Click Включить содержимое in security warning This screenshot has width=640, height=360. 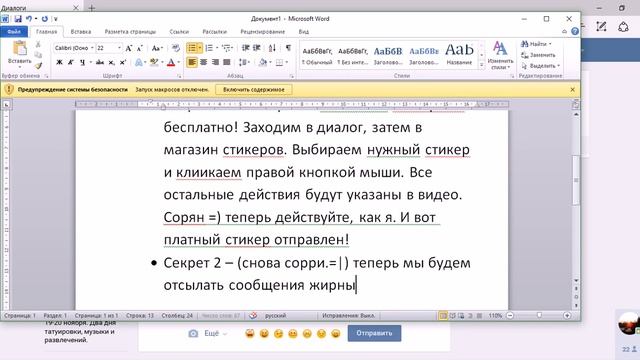pos(253,89)
